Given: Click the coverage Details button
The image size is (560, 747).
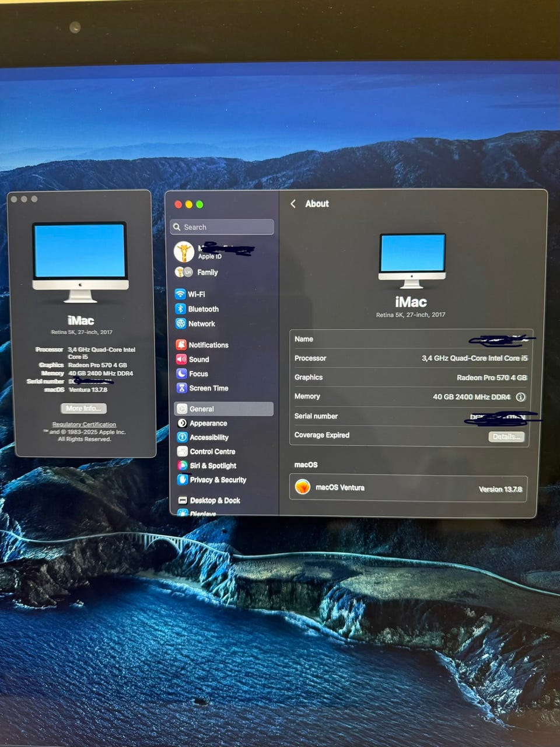Looking at the screenshot, I should coord(506,437).
